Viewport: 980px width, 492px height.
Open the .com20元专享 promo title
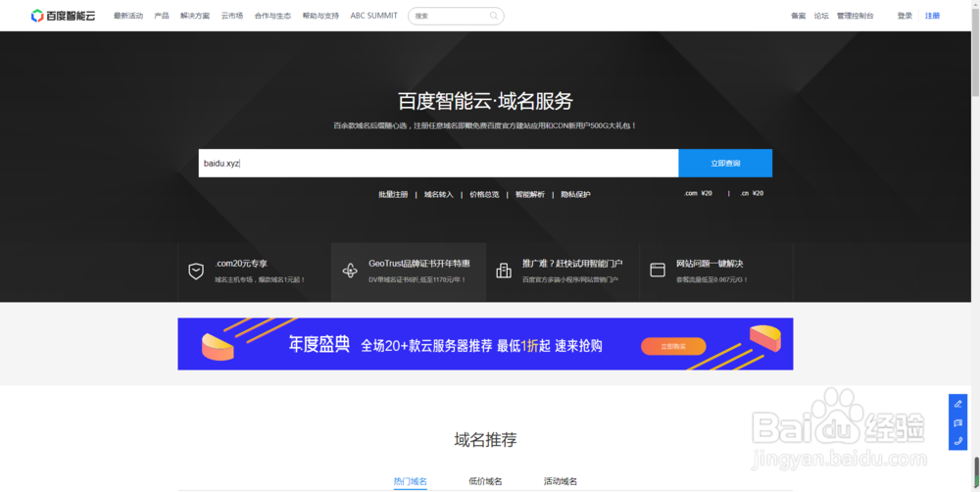[x=241, y=264]
